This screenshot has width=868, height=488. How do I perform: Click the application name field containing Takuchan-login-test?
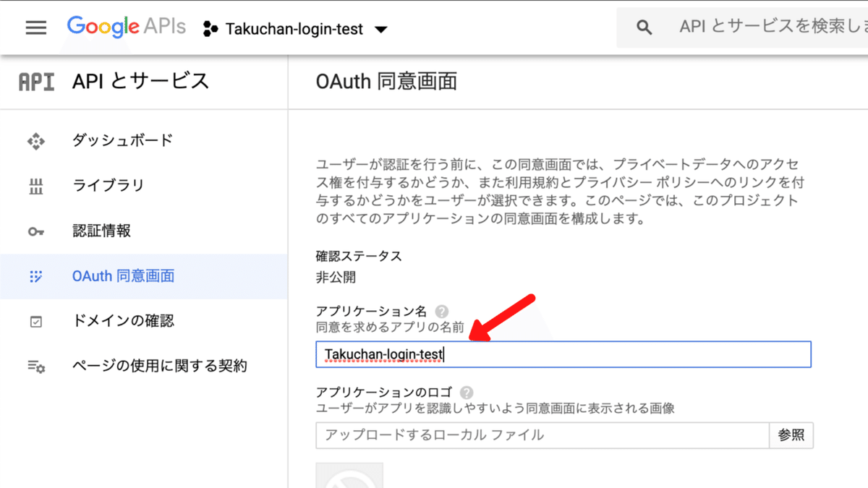[x=563, y=354]
